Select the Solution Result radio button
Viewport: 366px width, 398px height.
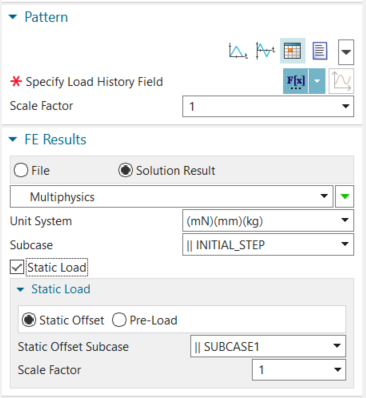[125, 170]
